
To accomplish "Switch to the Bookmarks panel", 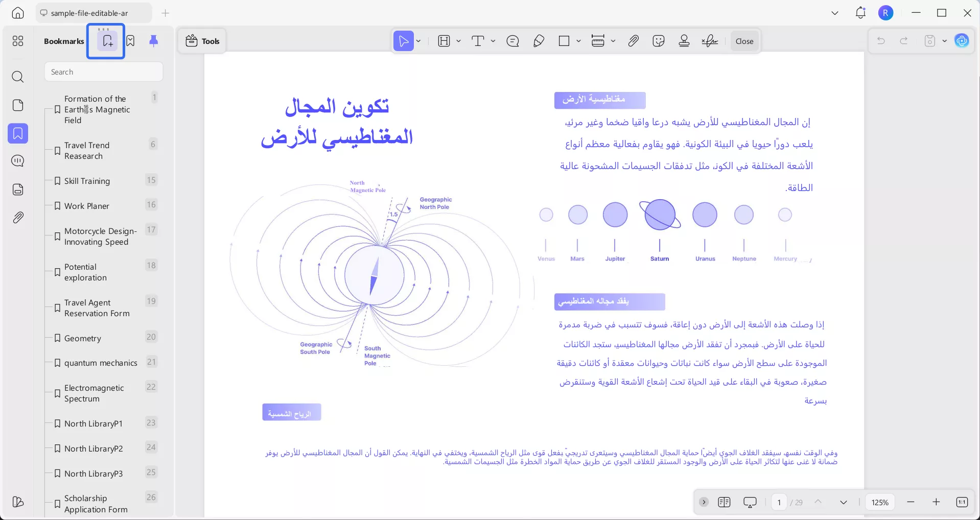I will click(x=18, y=133).
